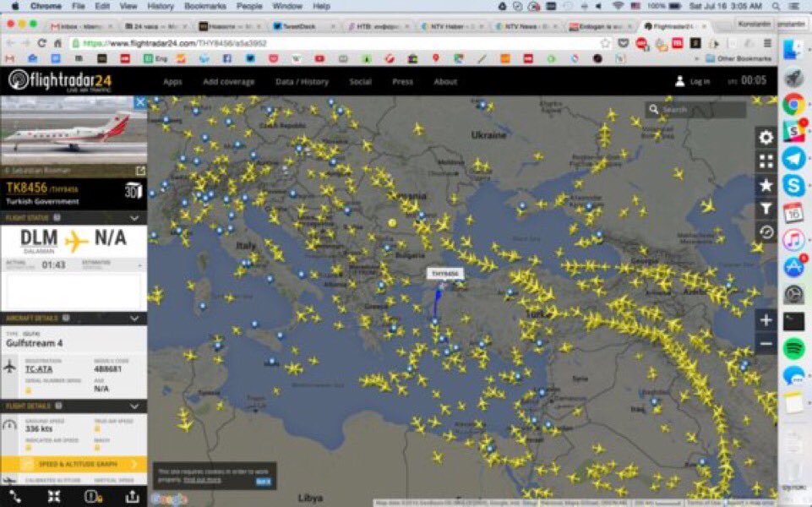Open the Data / History menu
The height and width of the screenshot is (507, 812).
(x=302, y=81)
